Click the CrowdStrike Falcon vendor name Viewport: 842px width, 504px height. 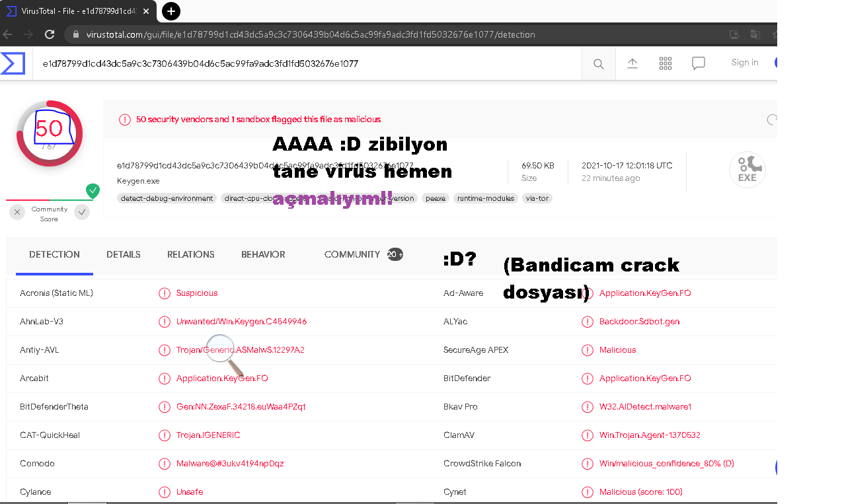point(482,464)
